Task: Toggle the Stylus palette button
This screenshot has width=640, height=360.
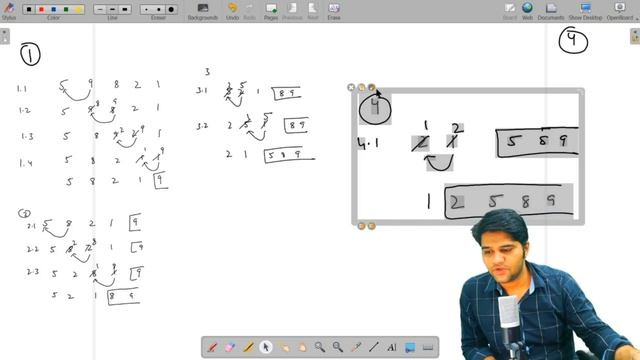Action: 9,11
